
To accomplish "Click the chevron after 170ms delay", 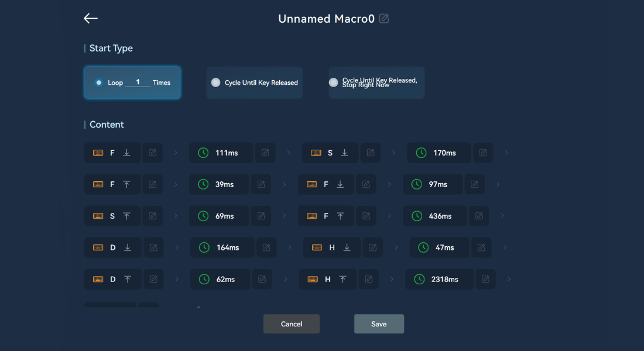I will (506, 153).
